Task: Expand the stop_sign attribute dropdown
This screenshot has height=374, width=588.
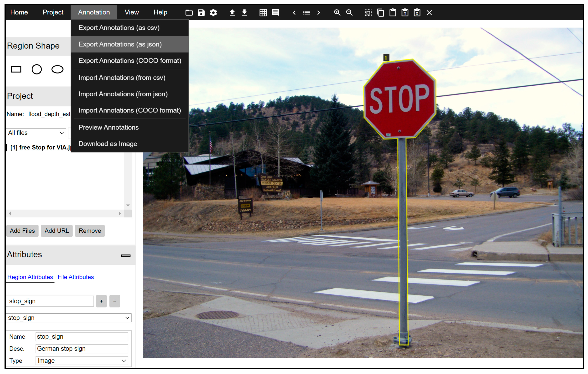Action: pyautogui.click(x=69, y=318)
